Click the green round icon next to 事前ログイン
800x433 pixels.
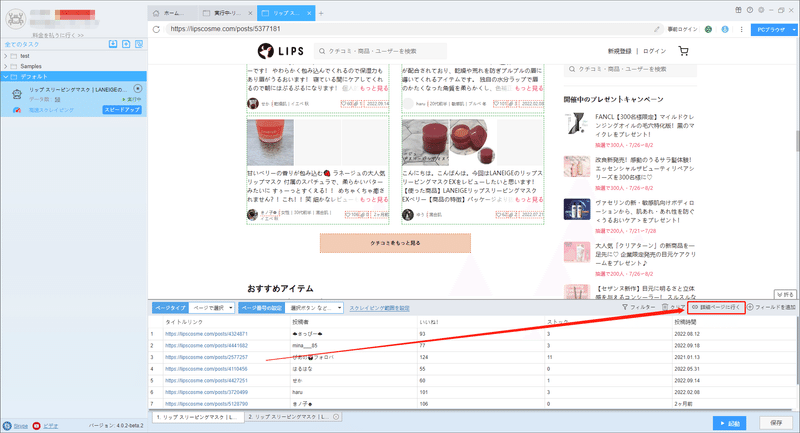pos(708,30)
